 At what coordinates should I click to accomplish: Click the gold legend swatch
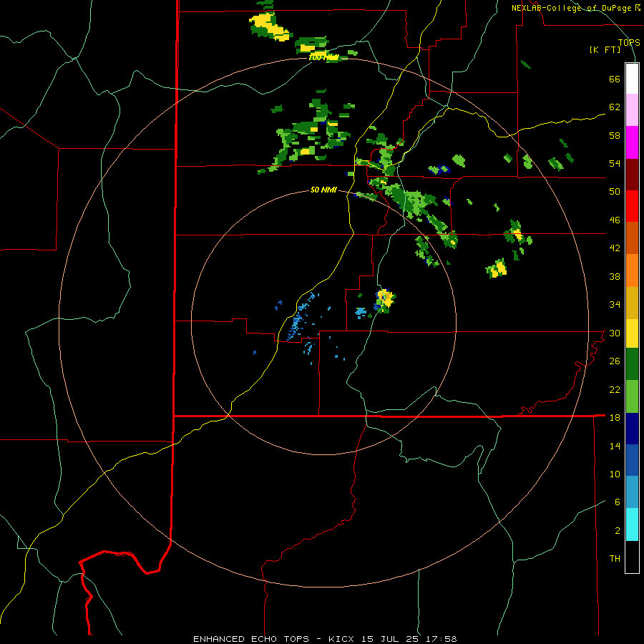632,303
